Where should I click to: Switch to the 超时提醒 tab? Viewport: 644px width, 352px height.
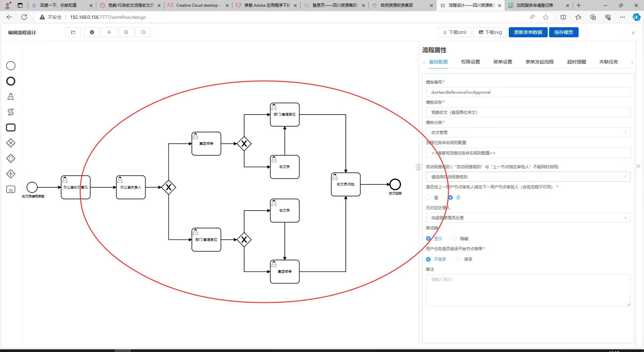tap(576, 62)
